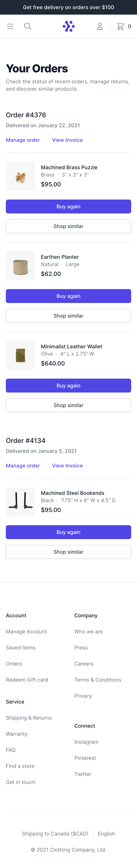The height and width of the screenshot is (868, 137).
Task: Click the Machined Brass Puzzle thumbnail
Action: 20,176
